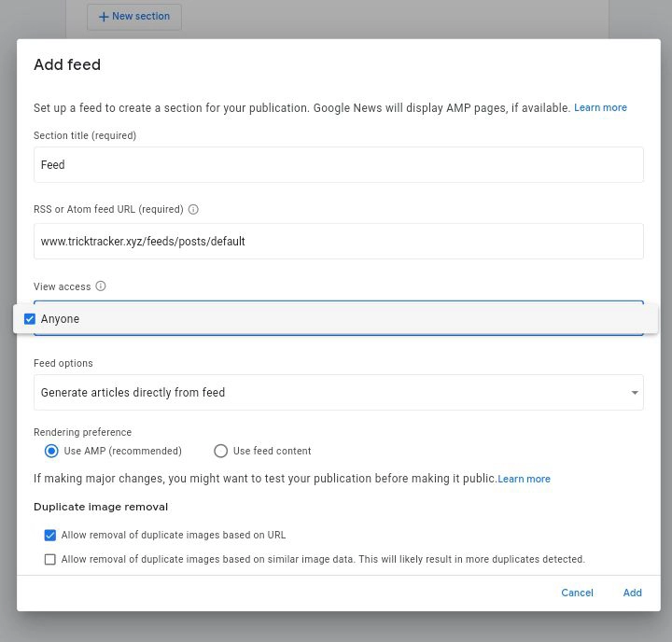Image resolution: width=672 pixels, height=642 pixels.
Task: Cancel the Add feed dialog
Action: click(577, 593)
